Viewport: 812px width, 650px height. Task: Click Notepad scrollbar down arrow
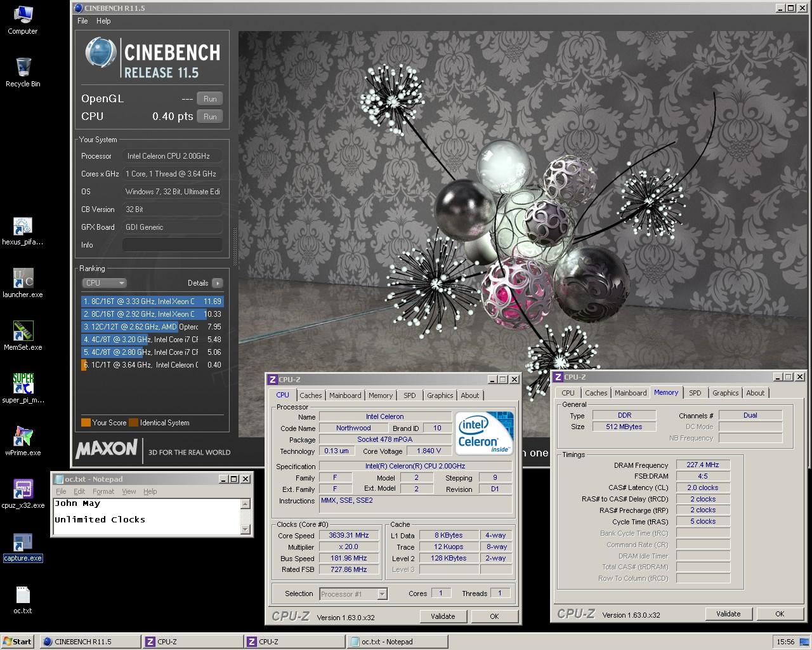click(x=246, y=529)
